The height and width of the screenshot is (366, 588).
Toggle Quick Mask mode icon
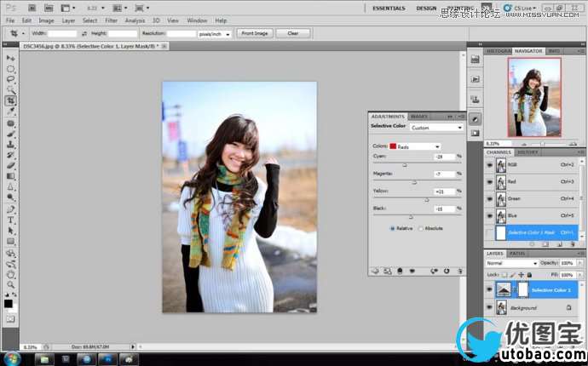click(10, 319)
